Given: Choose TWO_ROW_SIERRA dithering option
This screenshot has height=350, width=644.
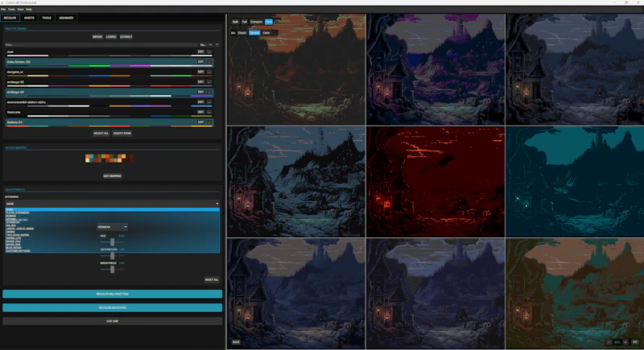Looking at the screenshot, I should tap(112, 235).
